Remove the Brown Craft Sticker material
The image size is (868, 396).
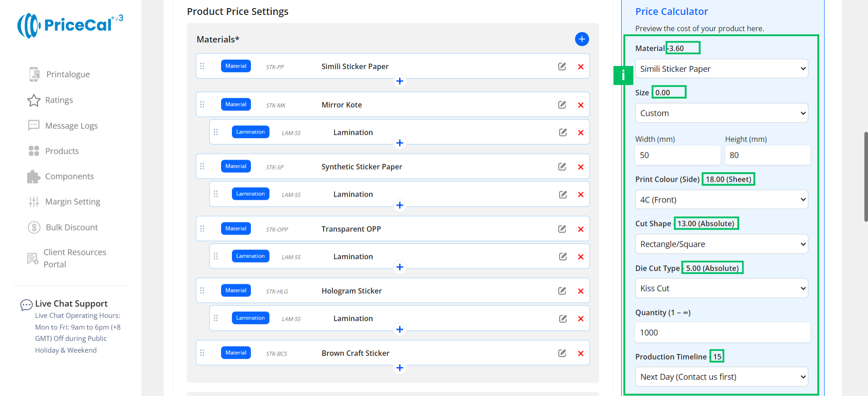[580, 354]
